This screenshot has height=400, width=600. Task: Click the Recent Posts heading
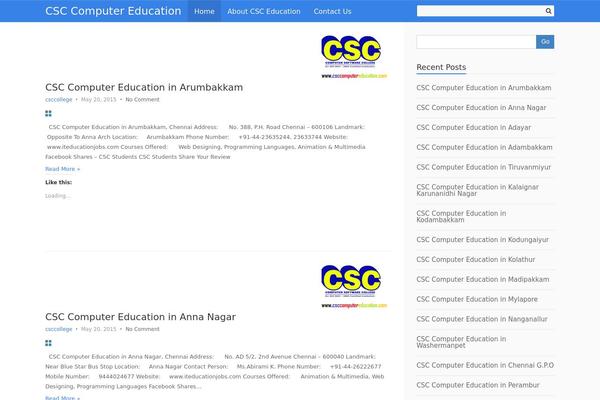coord(441,67)
